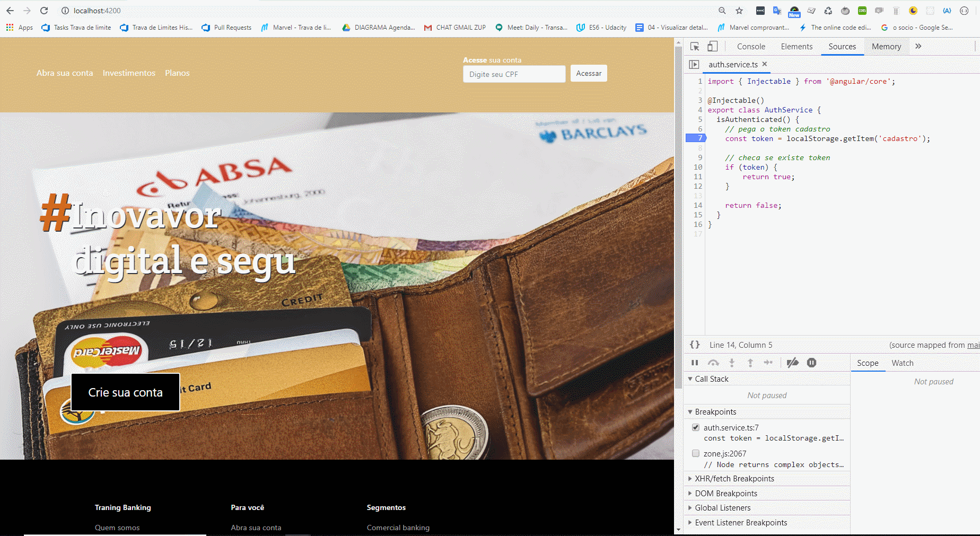The image size is (980, 536).
Task: Click the step into function icon
Action: [732, 363]
